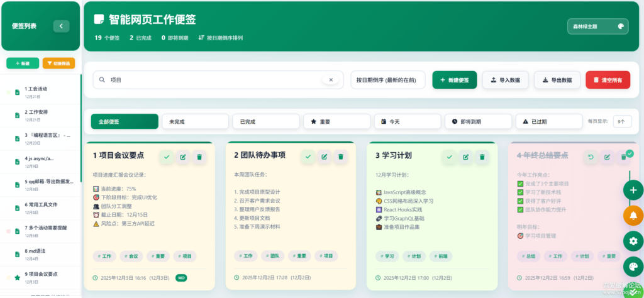This screenshot has height=298, width=644.
Task: Open sidebar note 5 qq邮箱-导出数据发...
Action: click(x=40, y=185)
